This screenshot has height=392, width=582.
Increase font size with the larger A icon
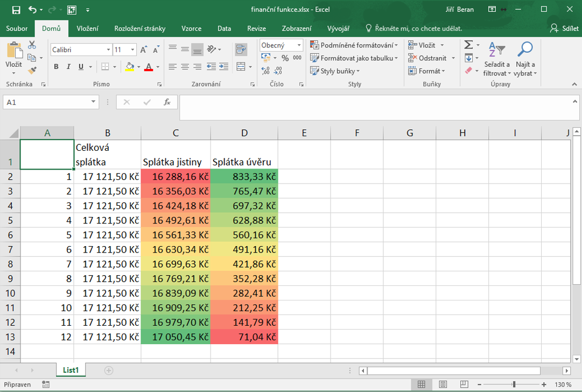(x=144, y=50)
